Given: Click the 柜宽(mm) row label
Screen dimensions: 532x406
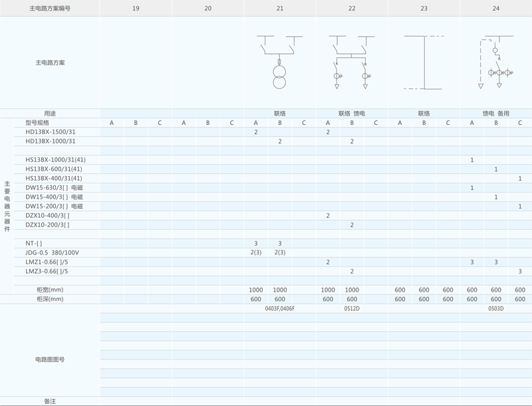Looking at the screenshot, I should (50, 290).
